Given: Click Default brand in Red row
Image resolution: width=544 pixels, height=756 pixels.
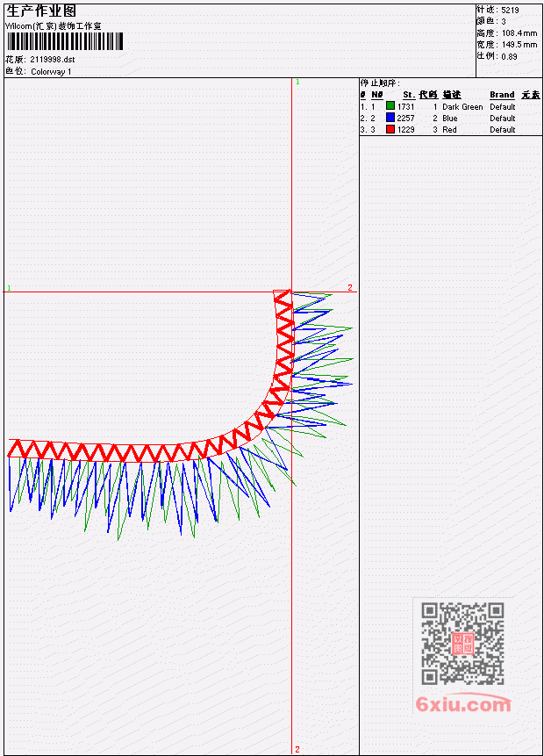Looking at the screenshot, I should (503, 130).
